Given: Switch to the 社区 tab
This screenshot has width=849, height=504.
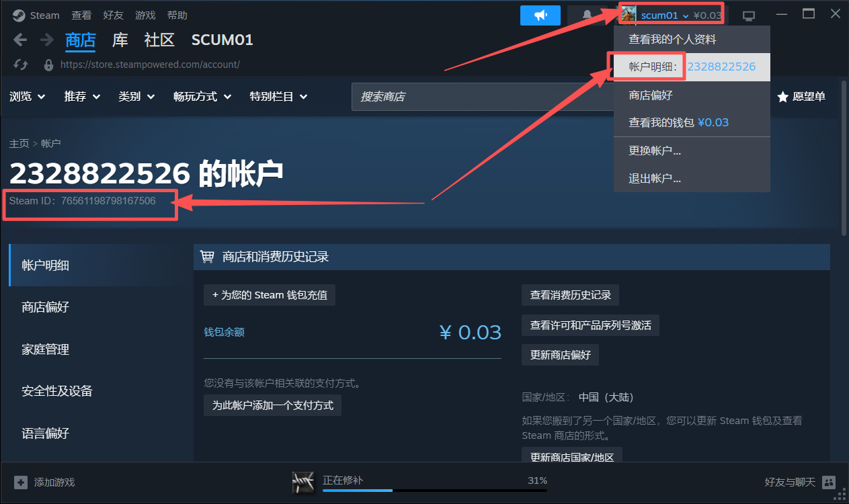Looking at the screenshot, I should tap(159, 40).
